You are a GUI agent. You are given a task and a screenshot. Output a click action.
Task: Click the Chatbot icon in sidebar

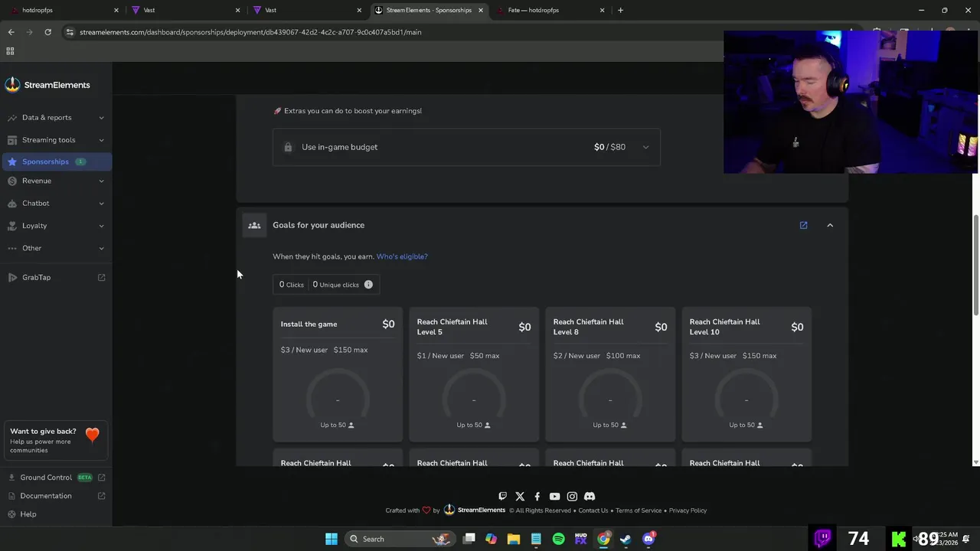point(12,204)
